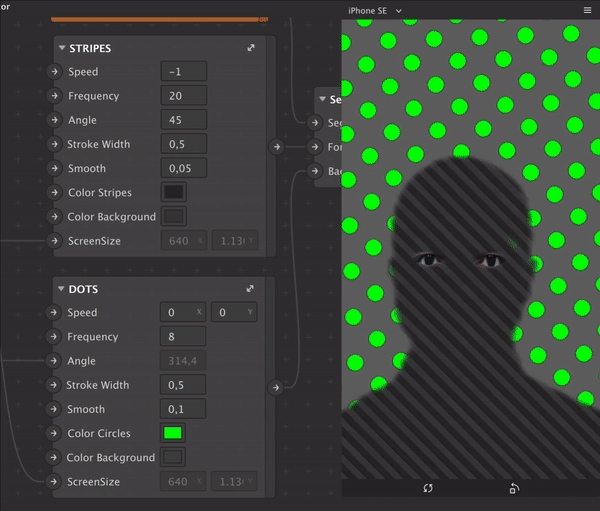The height and width of the screenshot is (511, 600).
Task: Edit the STRIPES Stroke Width value
Action: click(x=184, y=144)
